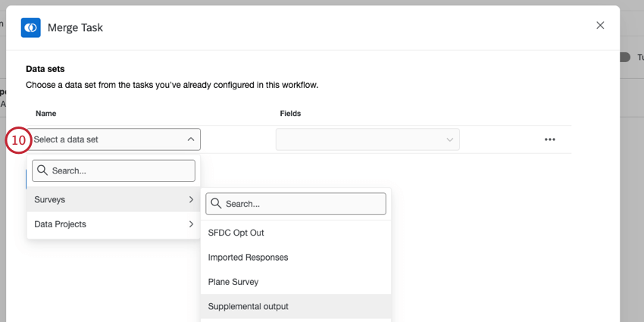This screenshot has height=322, width=644.
Task: Expand the Surveys submenu arrow
Action: point(190,200)
